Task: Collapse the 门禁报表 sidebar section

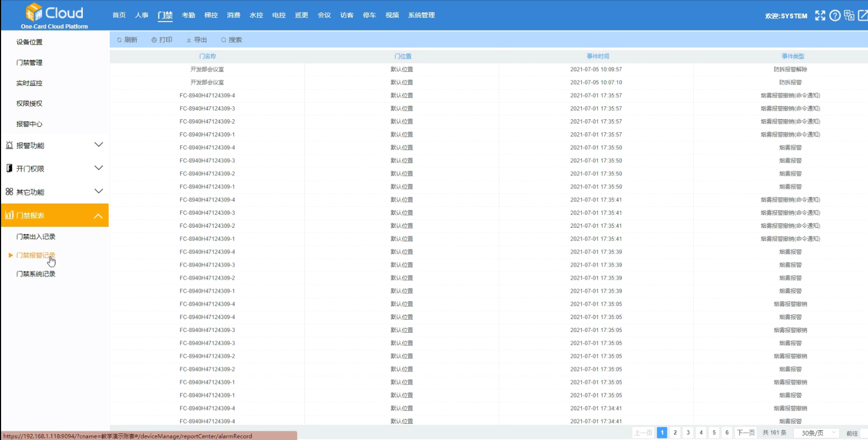Action: (x=54, y=215)
